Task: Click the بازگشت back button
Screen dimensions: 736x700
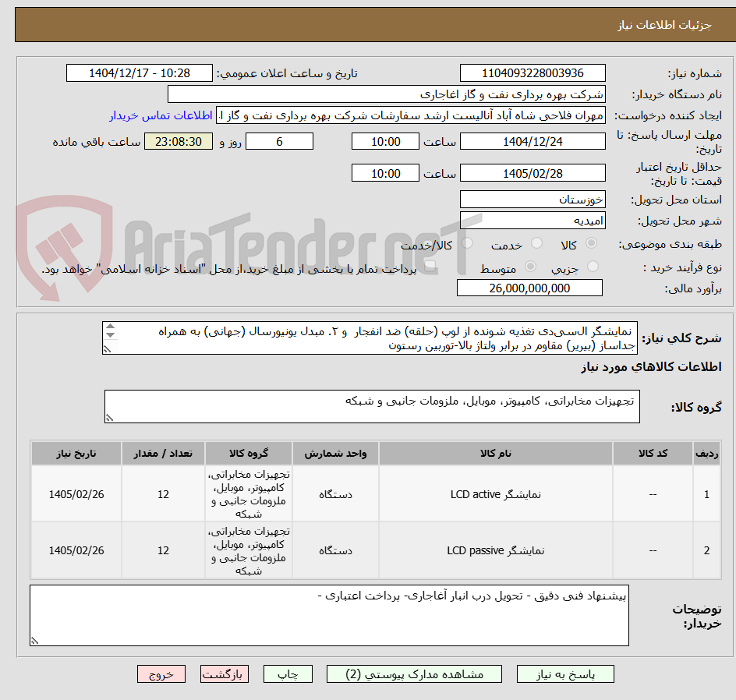Action: point(225,674)
